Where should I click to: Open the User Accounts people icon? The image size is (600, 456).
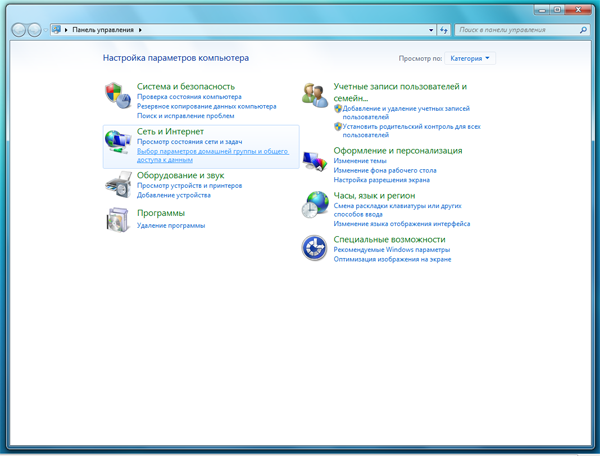pyautogui.click(x=315, y=96)
